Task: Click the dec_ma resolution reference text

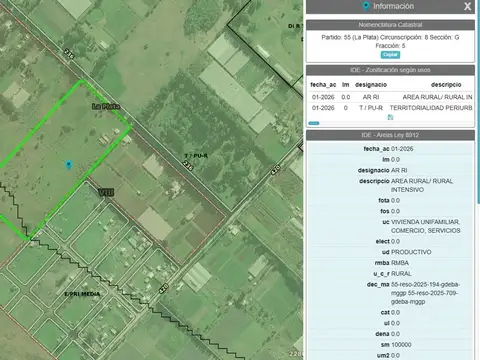Action: point(425,293)
